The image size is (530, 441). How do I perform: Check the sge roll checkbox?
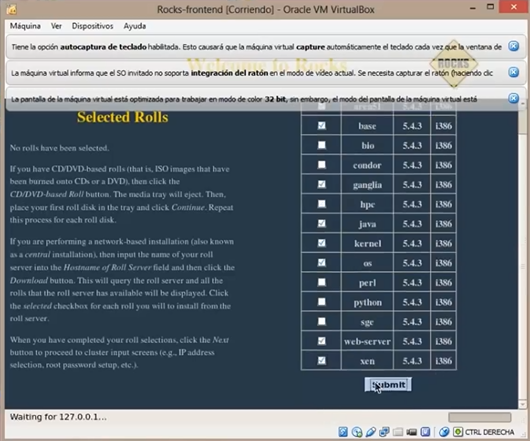click(321, 322)
